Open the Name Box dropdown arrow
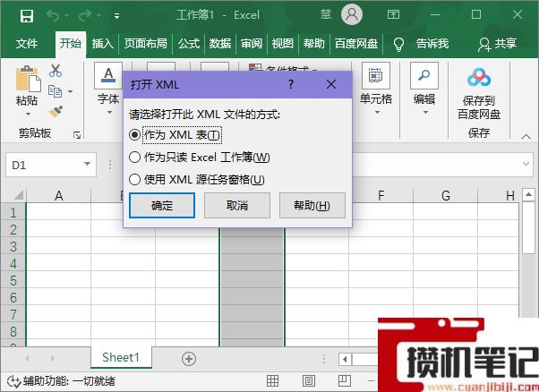This screenshot has width=539, height=392. 88,164
